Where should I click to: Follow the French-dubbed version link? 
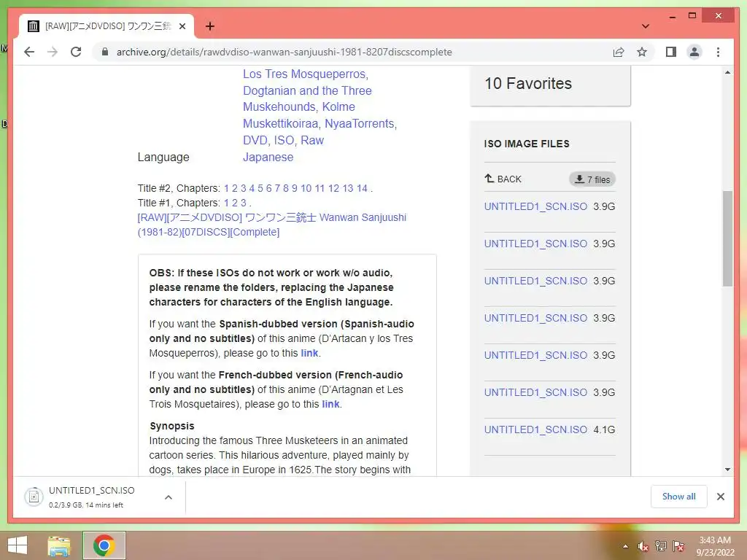click(x=330, y=404)
